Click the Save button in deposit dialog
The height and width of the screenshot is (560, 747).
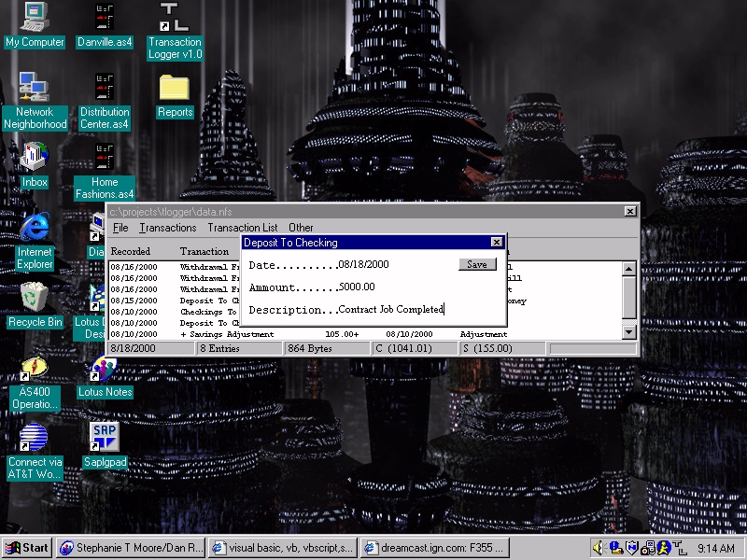click(x=477, y=264)
